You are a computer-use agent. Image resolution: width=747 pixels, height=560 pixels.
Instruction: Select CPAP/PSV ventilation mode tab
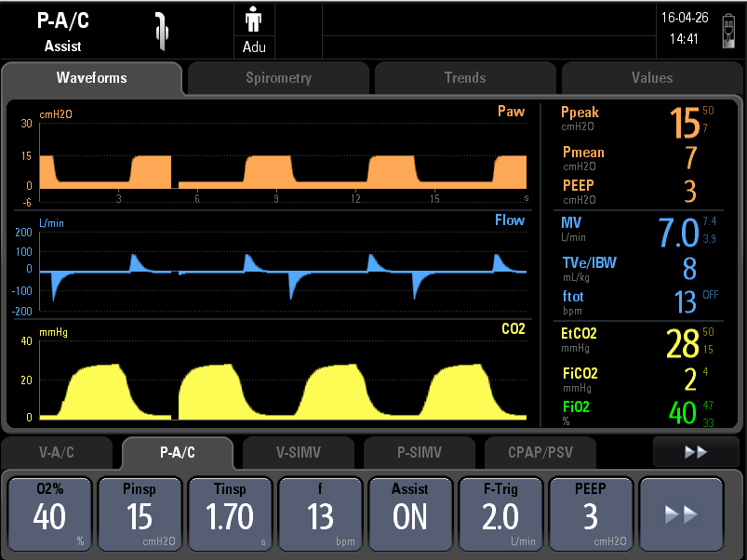[x=540, y=452]
